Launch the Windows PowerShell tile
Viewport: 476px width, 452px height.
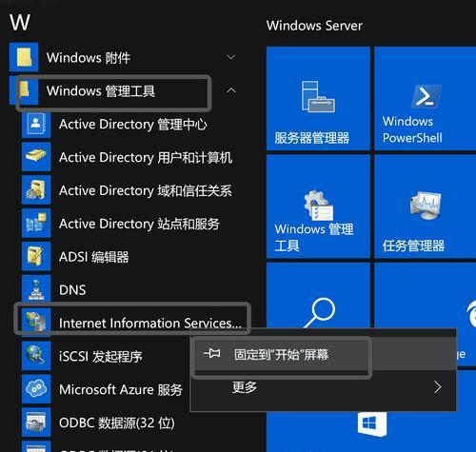pos(426,99)
